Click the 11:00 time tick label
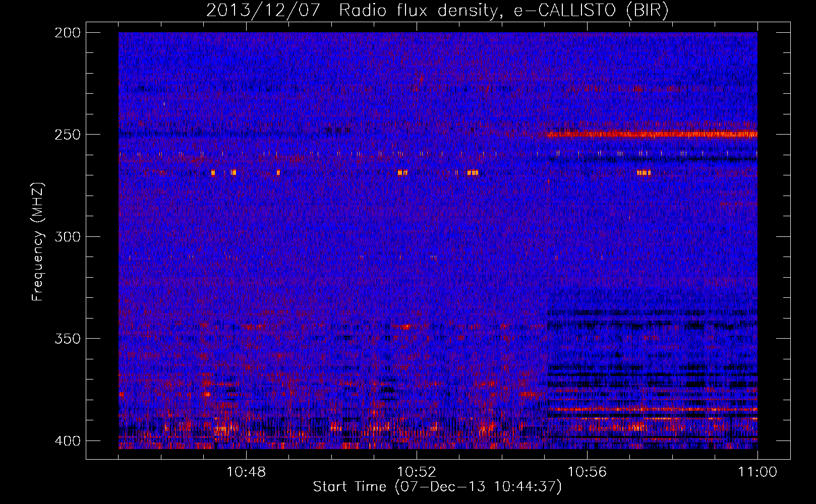 pyautogui.click(x=757, y=472)
